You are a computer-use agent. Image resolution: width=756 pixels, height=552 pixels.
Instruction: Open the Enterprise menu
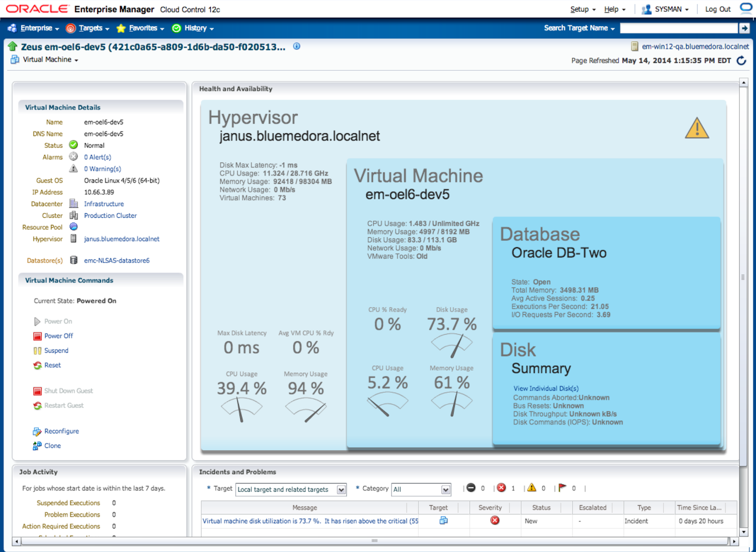tap(36, 28)
